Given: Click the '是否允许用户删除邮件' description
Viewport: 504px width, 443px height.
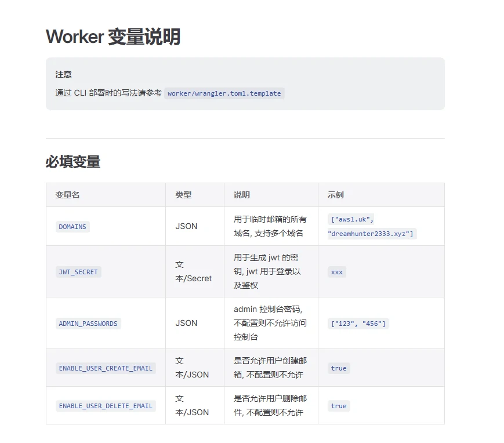Looking at the screenshot, I should click(x=270, y=405).
